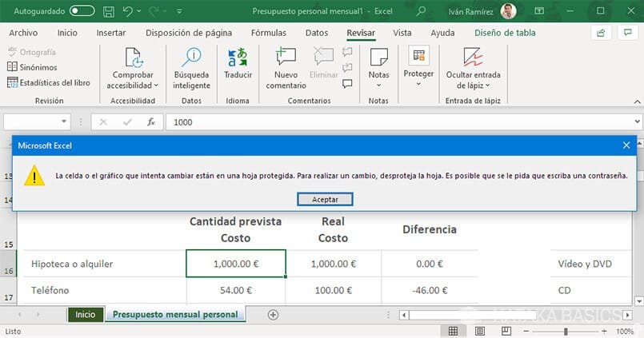Viewport: 644px width, 338px height.
Task: Go to previous comment icon
Action: (347, 52)
